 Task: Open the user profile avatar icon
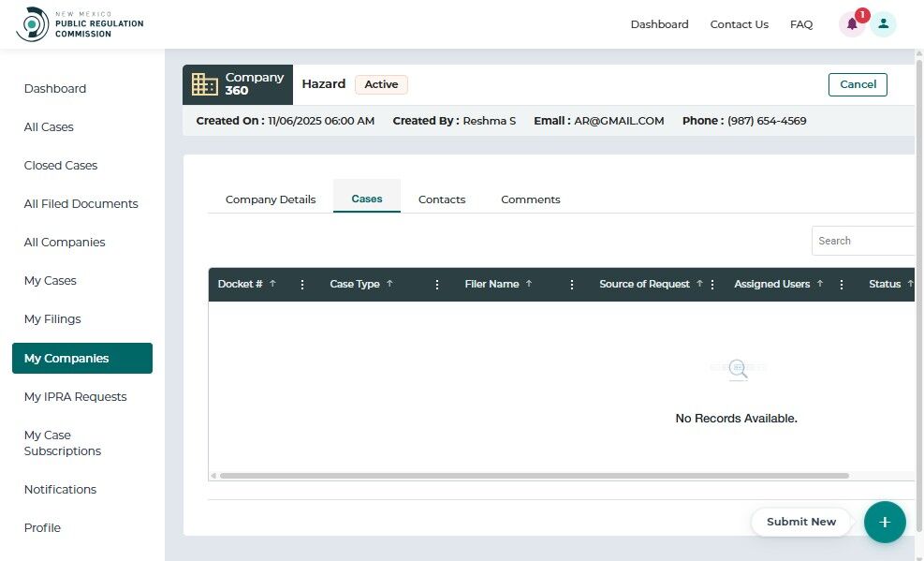click(884, 24)
